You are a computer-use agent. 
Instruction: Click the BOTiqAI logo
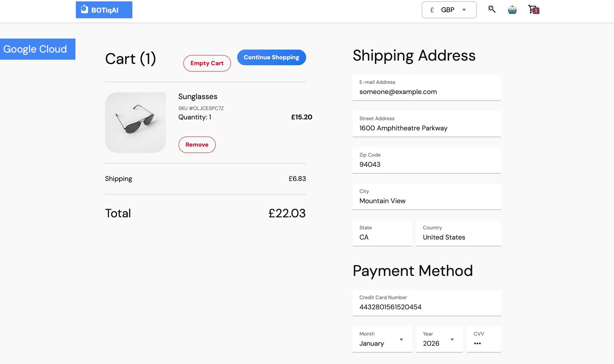pos(104,10)
